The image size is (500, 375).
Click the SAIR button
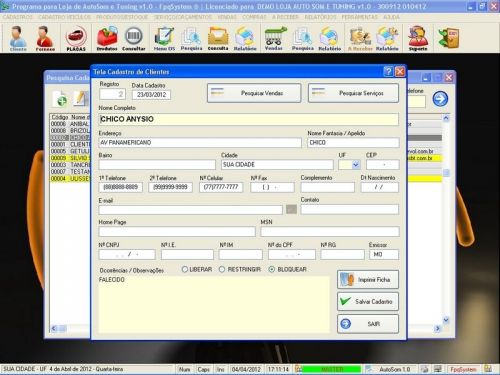coord(368,324)
